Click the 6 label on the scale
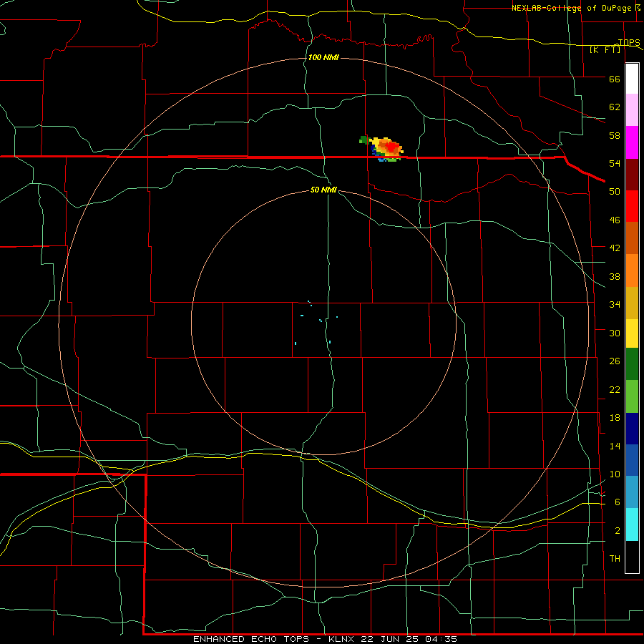644x644 pixels. [618, 502]
